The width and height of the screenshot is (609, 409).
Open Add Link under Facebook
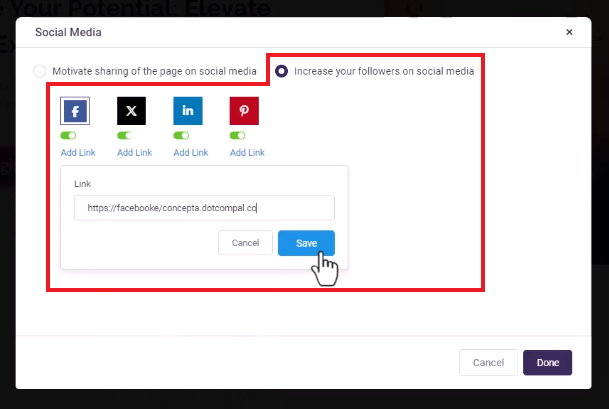[78, 153]
